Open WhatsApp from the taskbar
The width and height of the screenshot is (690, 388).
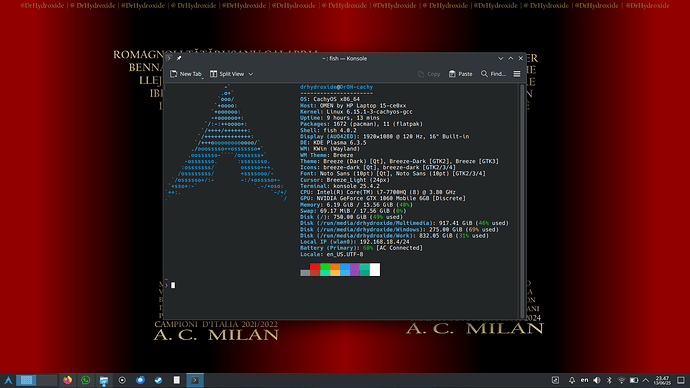click(85, 380)
